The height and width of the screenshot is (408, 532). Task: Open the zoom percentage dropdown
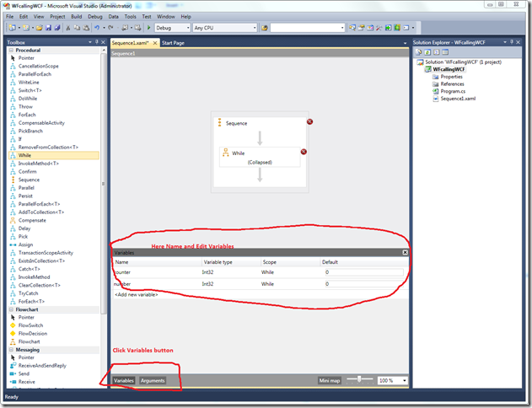[x=392, y=381]
